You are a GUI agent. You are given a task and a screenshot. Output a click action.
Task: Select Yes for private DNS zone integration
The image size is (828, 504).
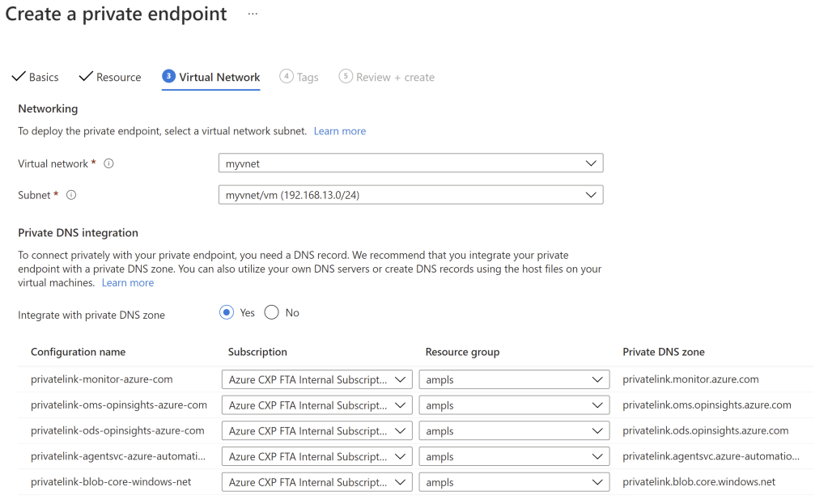[x=227, y=313]
